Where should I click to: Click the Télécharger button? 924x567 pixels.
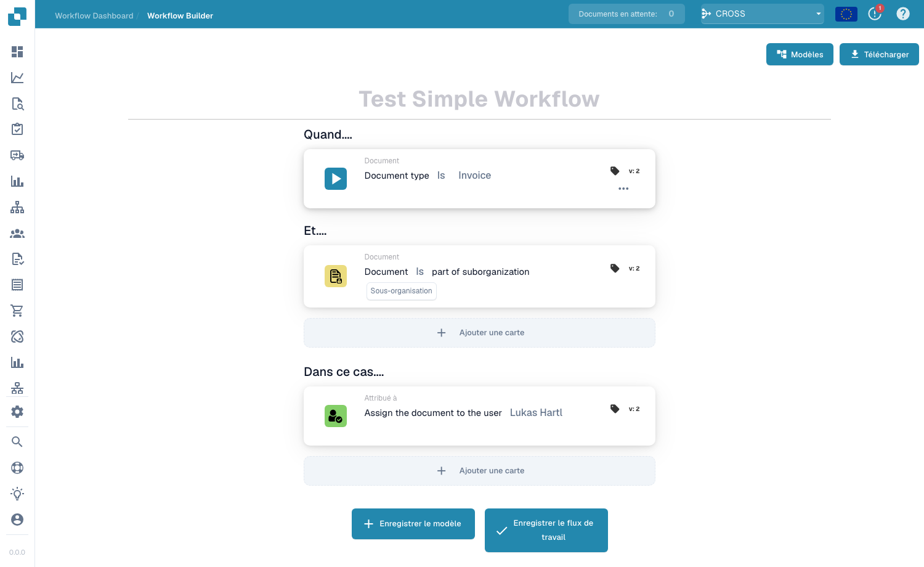point(879,54)
